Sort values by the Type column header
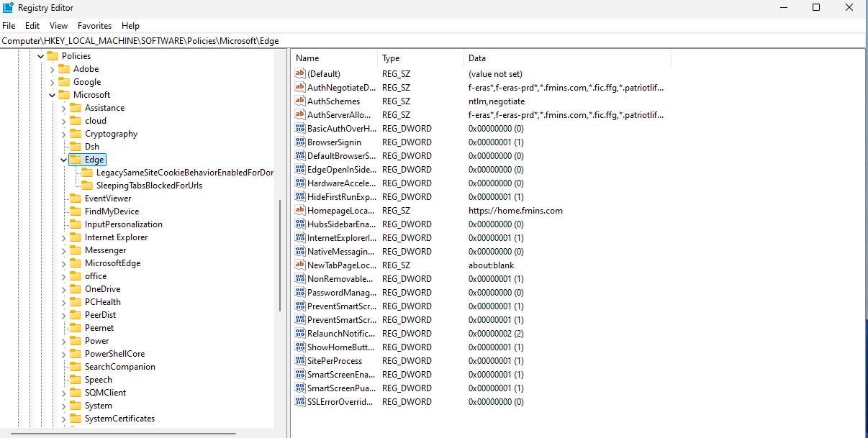This screenshot has height=438, width=868. [420, 58]
